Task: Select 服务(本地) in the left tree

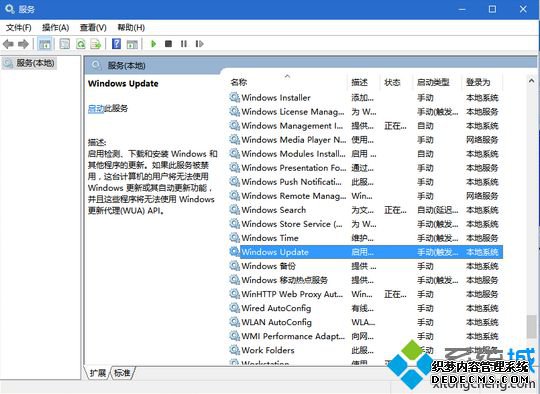Action: pyautogui.click(x=29, y=63)
